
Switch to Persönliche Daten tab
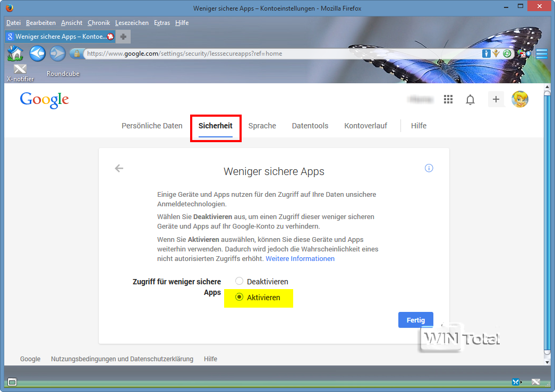click(x=152, y=126)
